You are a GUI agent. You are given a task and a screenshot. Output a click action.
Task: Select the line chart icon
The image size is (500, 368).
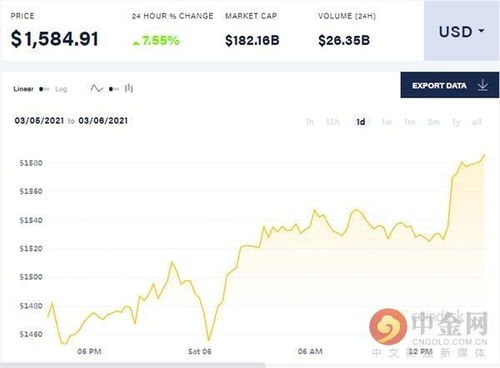97,88
